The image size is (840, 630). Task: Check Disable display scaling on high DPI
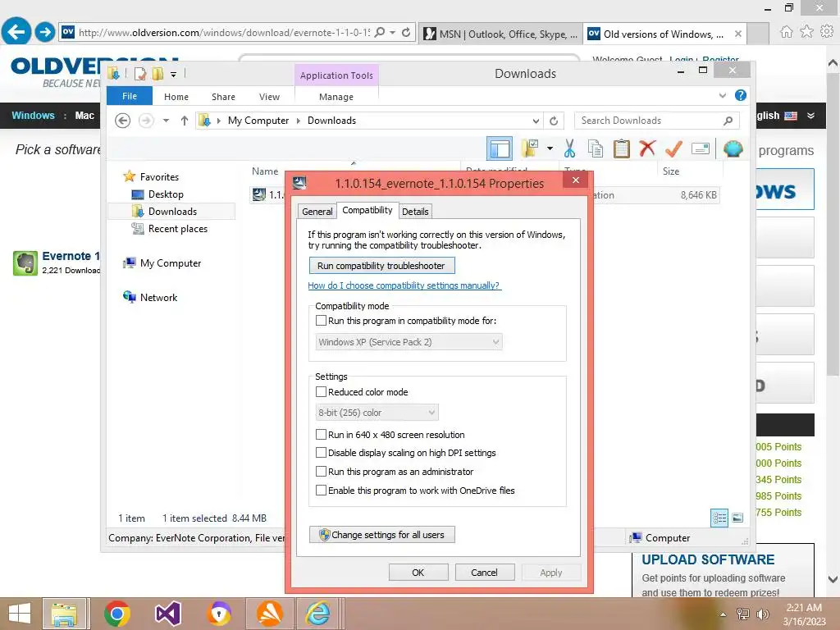click(x=321, y=453)
